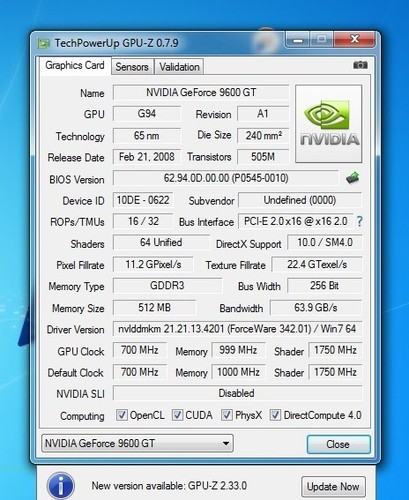Click the Subvendor field Undefined (0000)
409x500 pixels.
click(300, 200)
